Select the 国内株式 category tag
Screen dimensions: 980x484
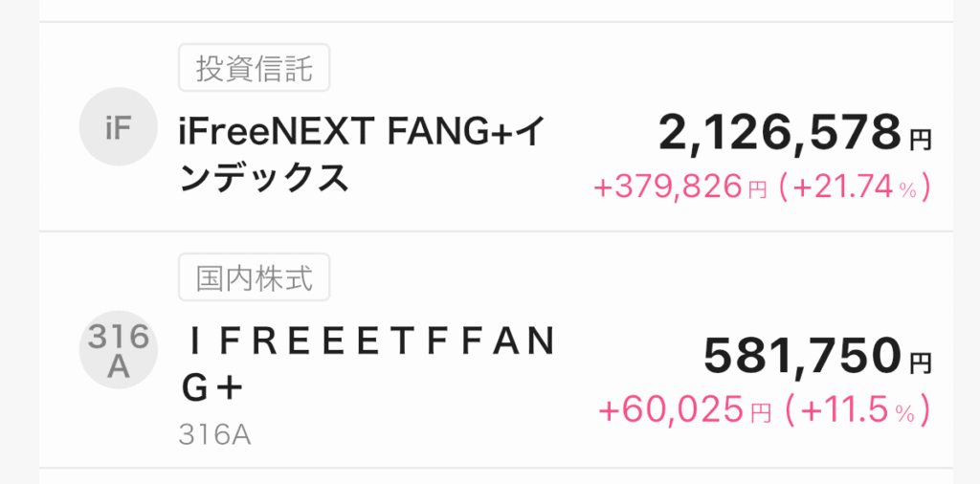(x=254, y=278)
